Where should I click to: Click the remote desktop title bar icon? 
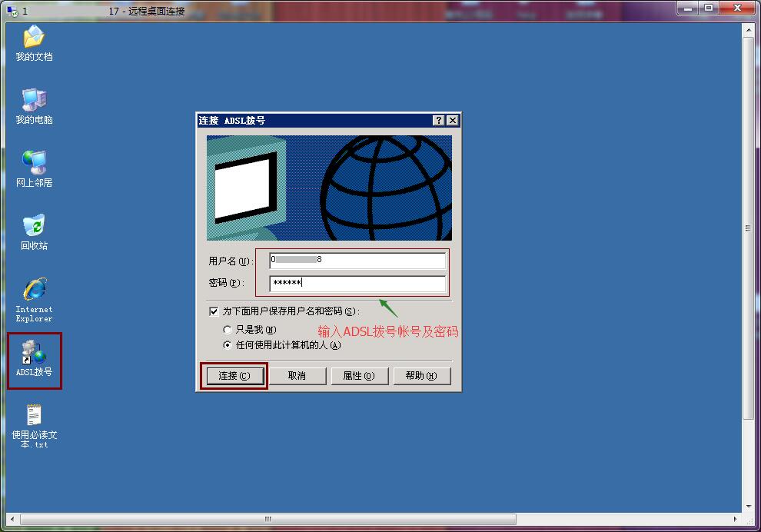pyautogui.click(x=12, y=11)
